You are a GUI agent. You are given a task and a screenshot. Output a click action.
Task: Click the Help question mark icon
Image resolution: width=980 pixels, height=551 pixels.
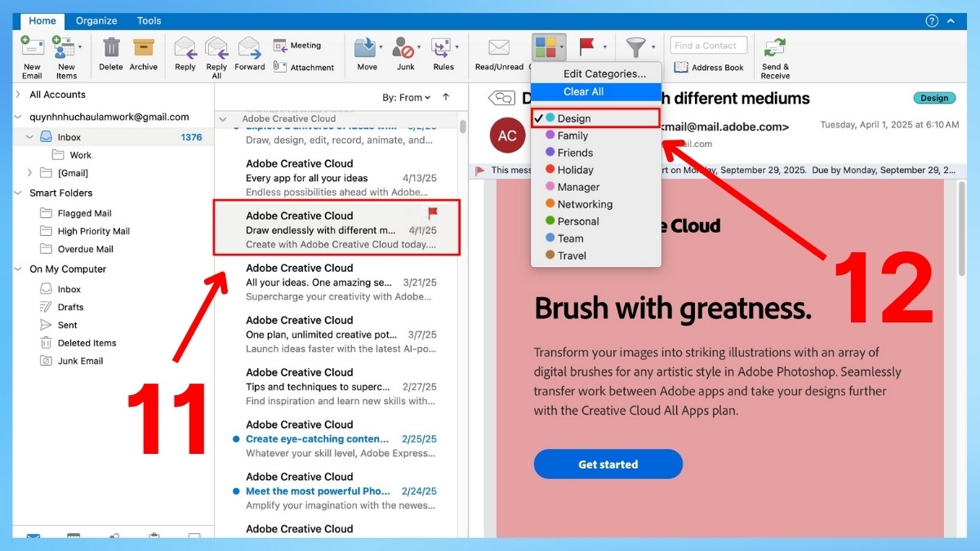932,21
